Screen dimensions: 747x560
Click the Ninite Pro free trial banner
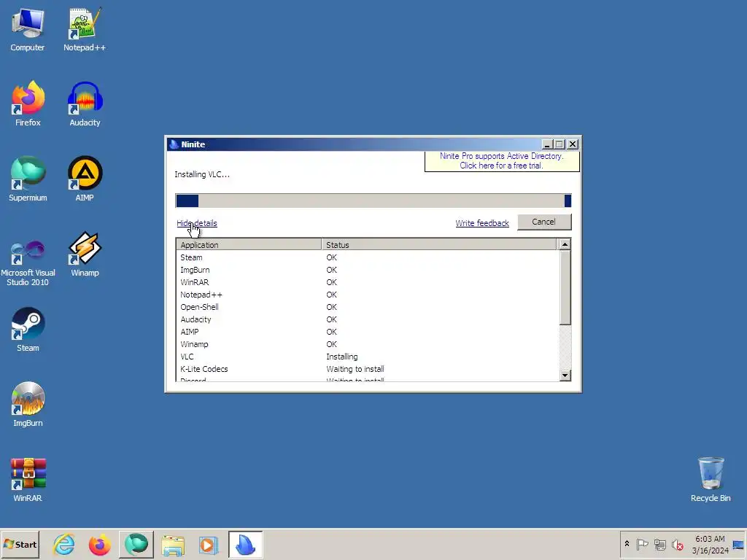(502, 161)
